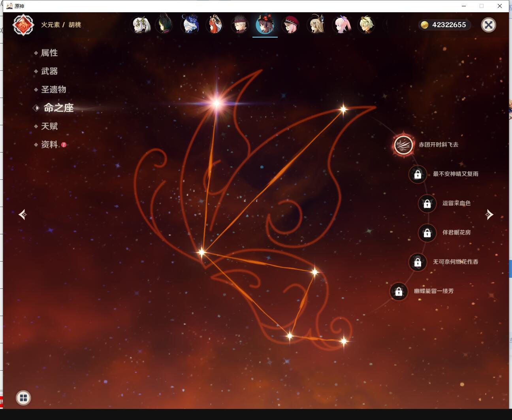The height and width of the screenshot is (420, 512).
Task: Minimize the 原神 game window
Action: pos(464,6)
